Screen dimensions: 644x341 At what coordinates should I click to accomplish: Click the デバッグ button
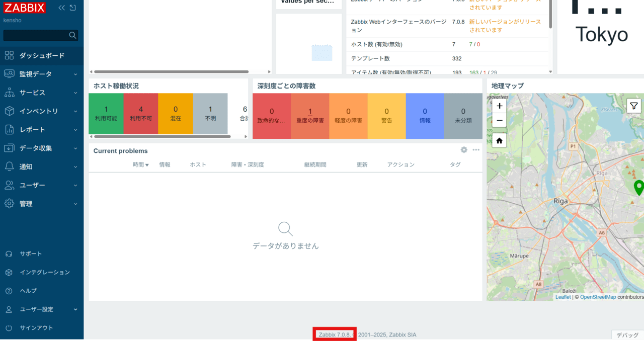(x=627, y=335)
